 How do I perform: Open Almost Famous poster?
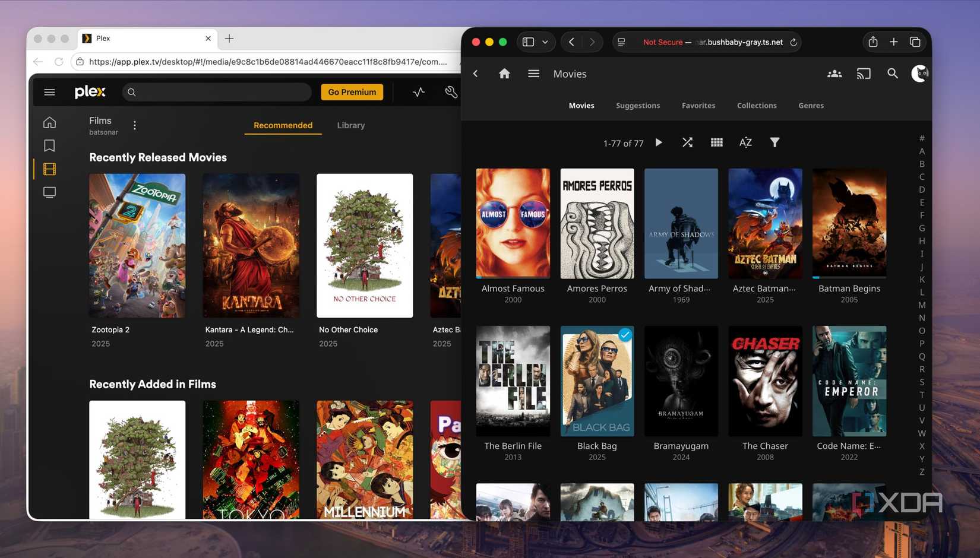pyautogui.click(x=513, y=223)
